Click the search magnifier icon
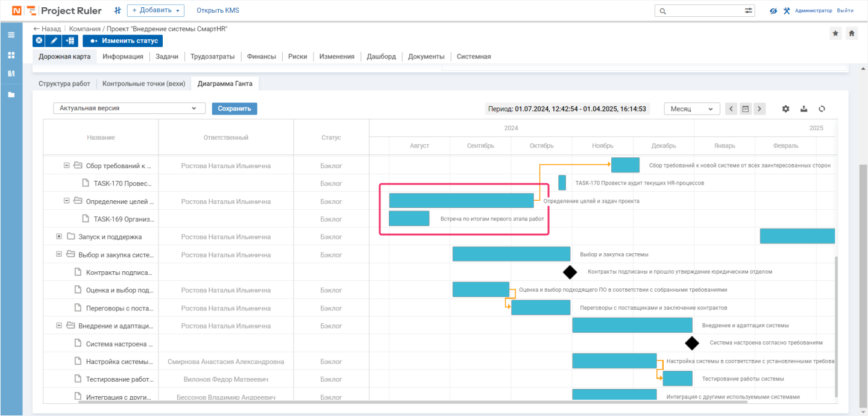 click(x=662, y=11)
